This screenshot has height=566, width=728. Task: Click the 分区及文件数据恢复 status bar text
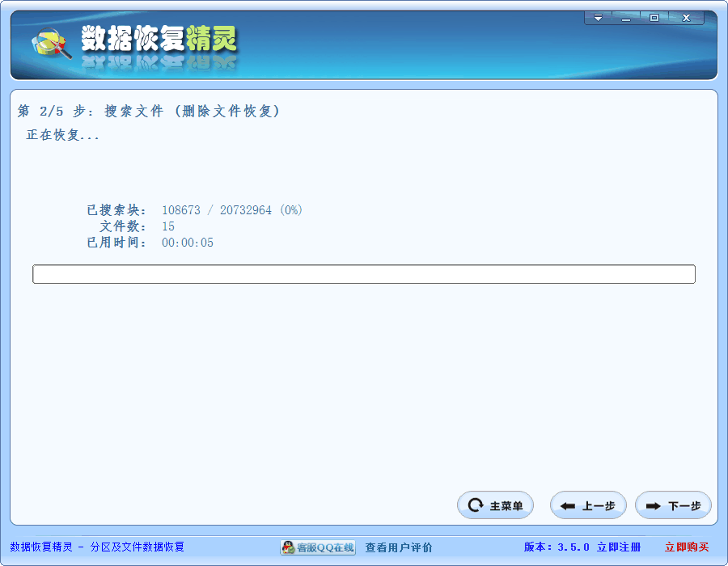point(138,547)
